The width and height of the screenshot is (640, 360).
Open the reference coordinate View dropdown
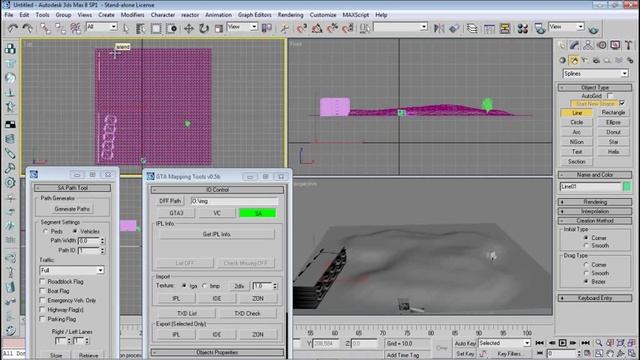pos(242,27)
